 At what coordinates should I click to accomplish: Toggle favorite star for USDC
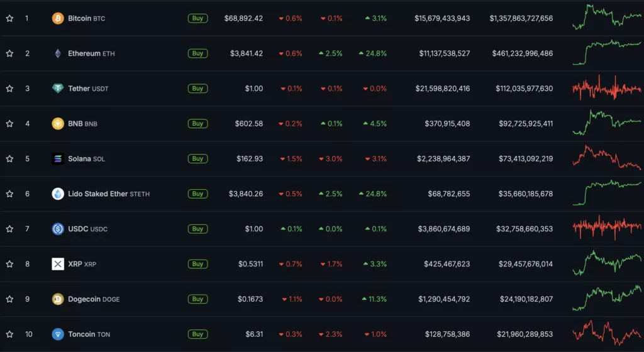(x=9, y=229)
